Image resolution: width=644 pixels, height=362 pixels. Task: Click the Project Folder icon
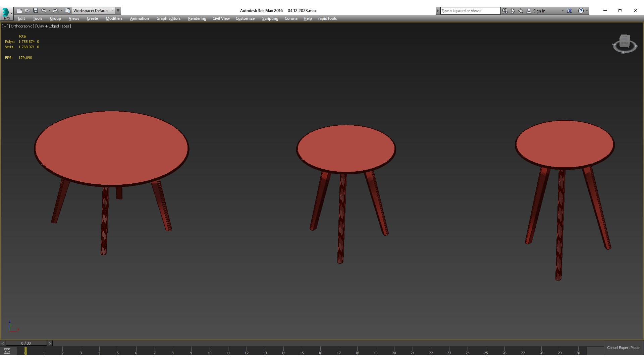[x=67, y=11]
